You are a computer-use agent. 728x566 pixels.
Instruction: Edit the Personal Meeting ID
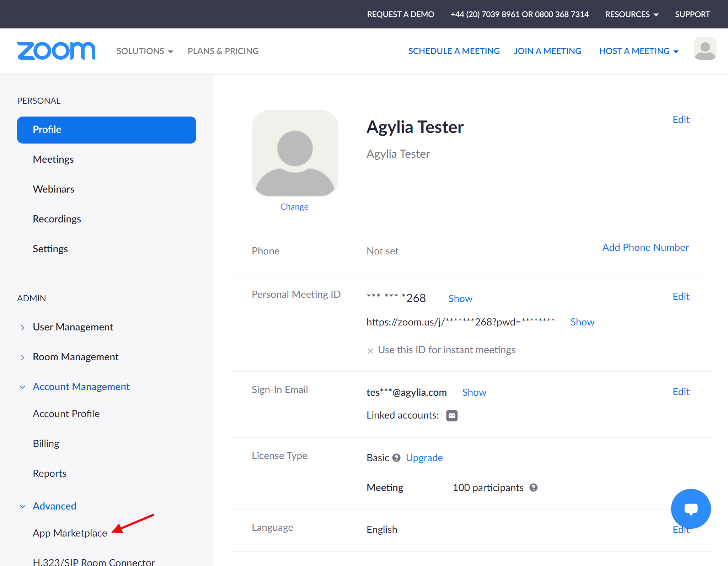pyautogui.click(x=681, y=296)
